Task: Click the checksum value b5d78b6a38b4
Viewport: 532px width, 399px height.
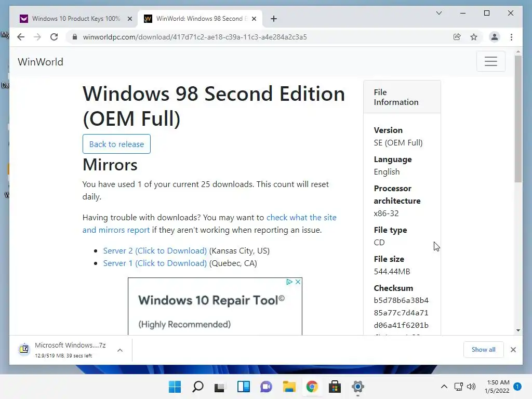Action: point(401,300)
